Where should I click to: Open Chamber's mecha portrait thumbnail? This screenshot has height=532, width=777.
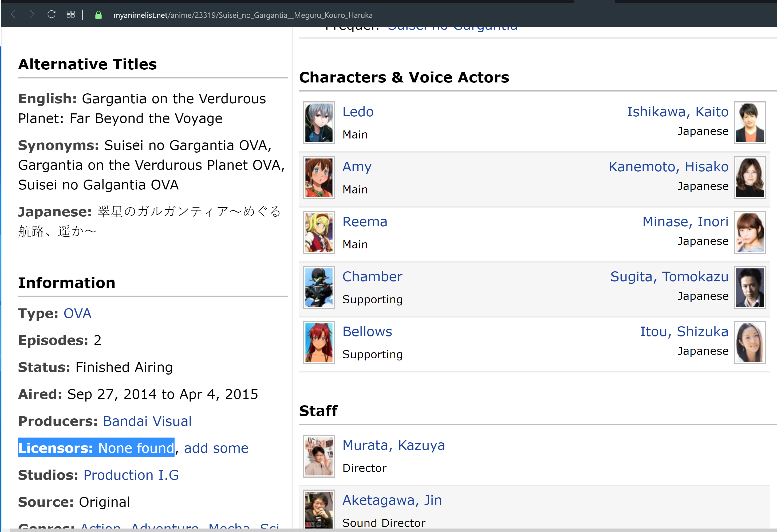point(318,287)
